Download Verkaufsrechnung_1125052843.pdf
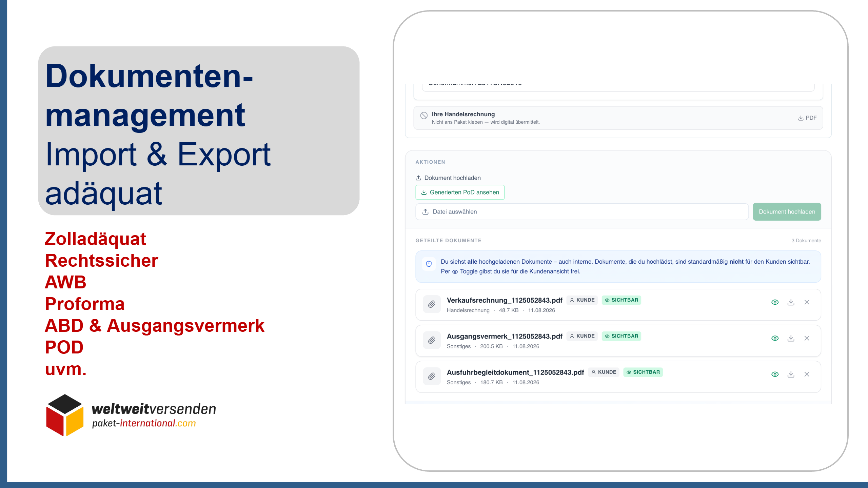Viewport: 868px width, 488px height. click(791, 302)
